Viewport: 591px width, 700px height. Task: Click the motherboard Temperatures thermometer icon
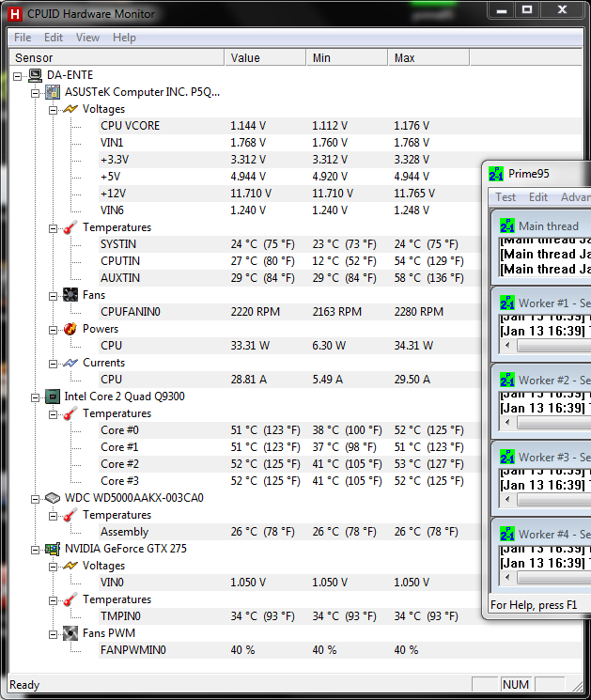click(70, 227)
